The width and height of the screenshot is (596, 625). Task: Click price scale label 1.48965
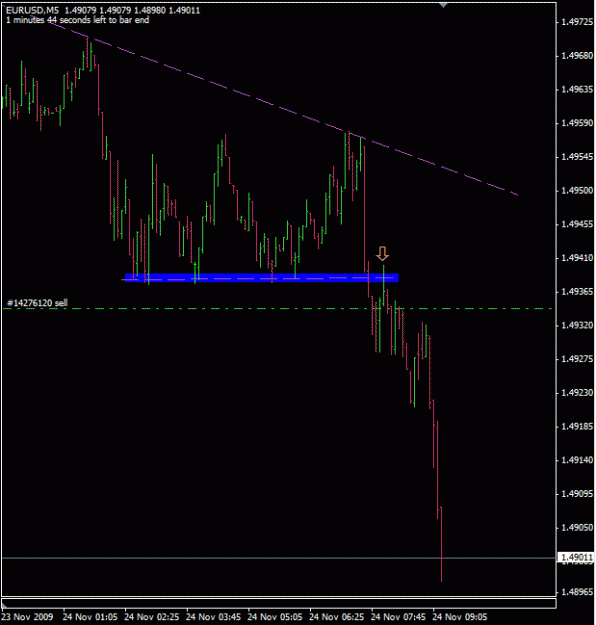pos(577,592)
